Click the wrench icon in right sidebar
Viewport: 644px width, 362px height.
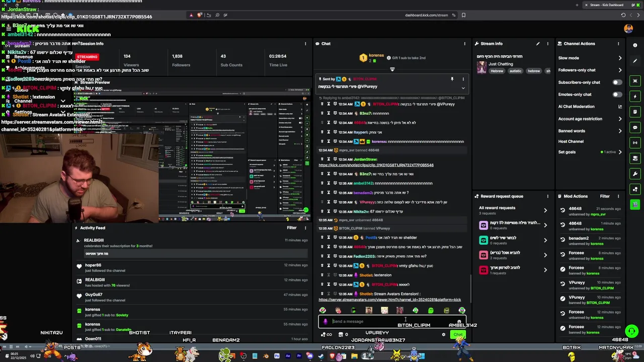635,174
